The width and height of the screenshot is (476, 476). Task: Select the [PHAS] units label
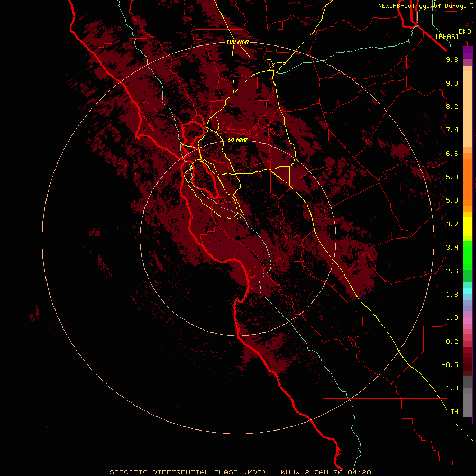pos(447,37)
